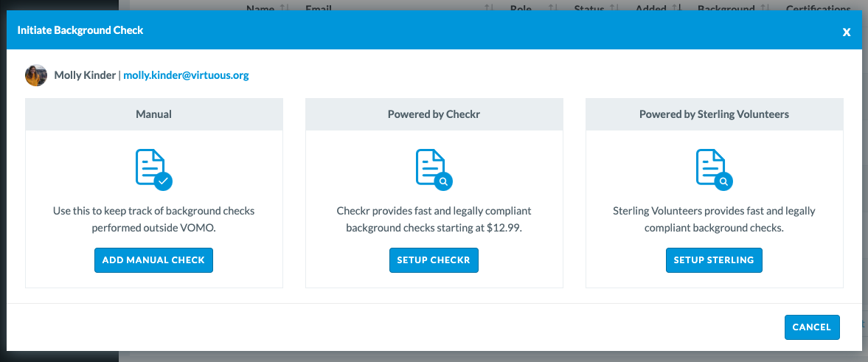This screenshot has width=868, height=362.
Task: Click the Initiate Background Check title
Action: coord(80,30)
